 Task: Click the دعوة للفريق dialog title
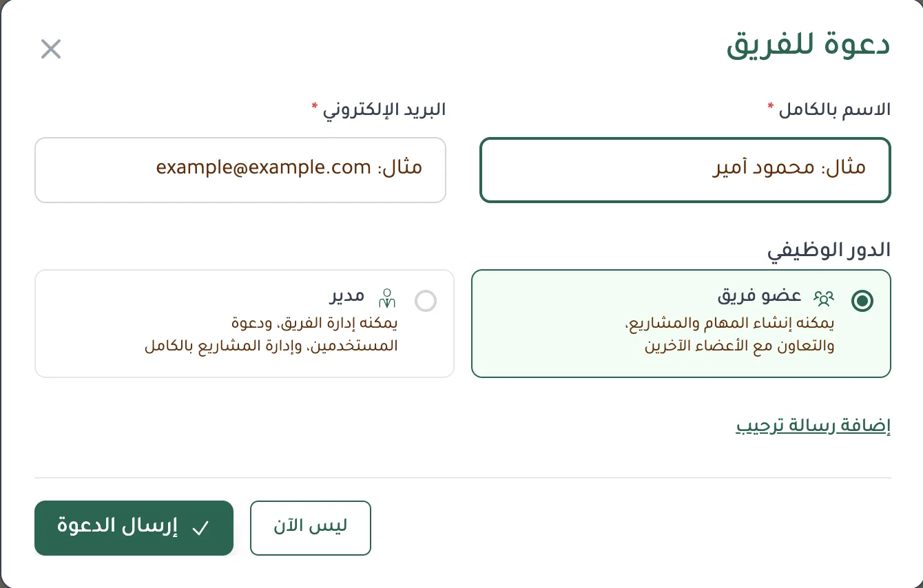coord(808,45)
